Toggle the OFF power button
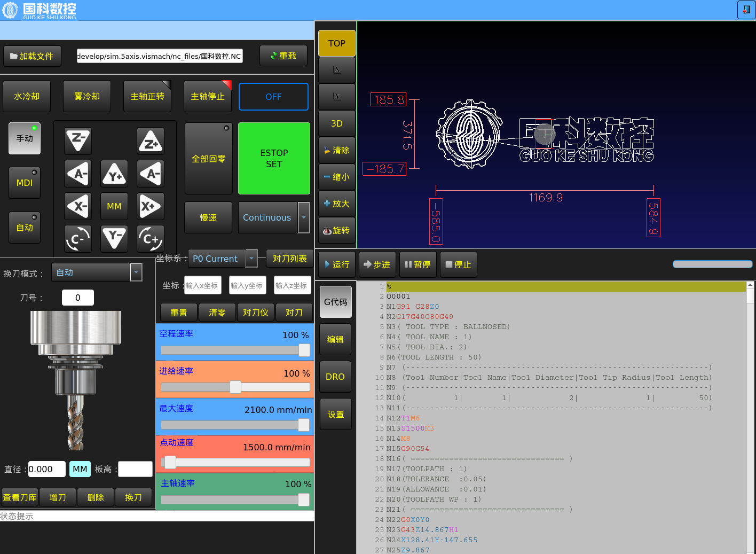This screenshot has width=756, height=554. coord(273,97)
